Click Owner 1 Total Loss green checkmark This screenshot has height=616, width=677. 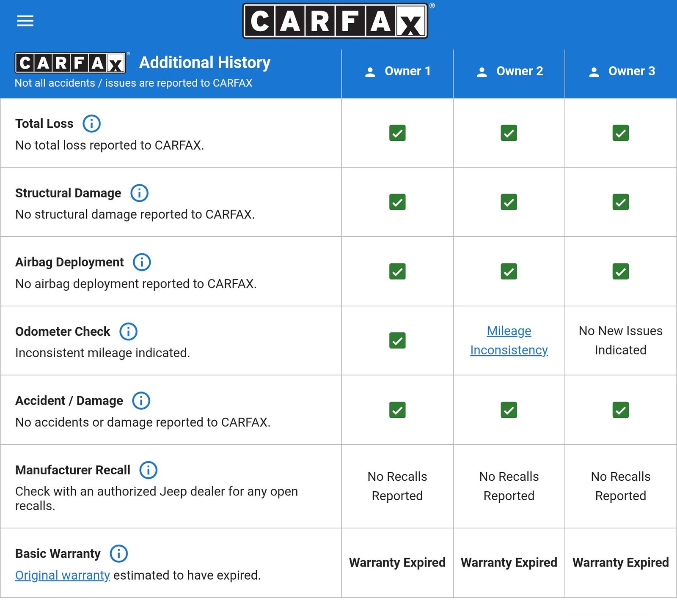coord(397,133)
